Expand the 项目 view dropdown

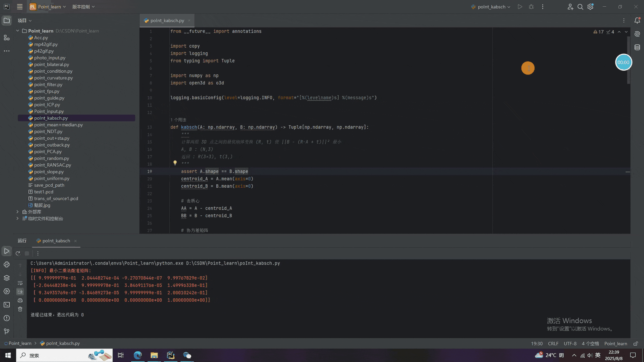click(x=25, y=21)
